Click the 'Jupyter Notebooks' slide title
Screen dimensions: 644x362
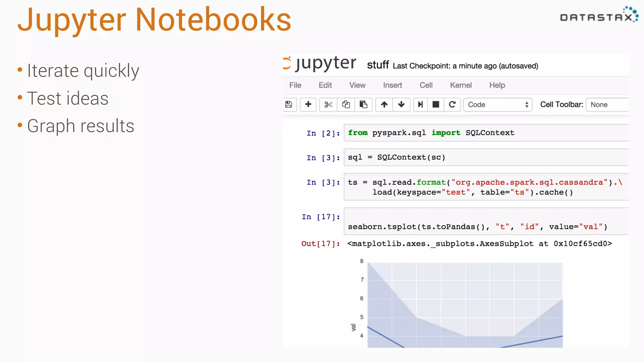click(x=154, y=20)
